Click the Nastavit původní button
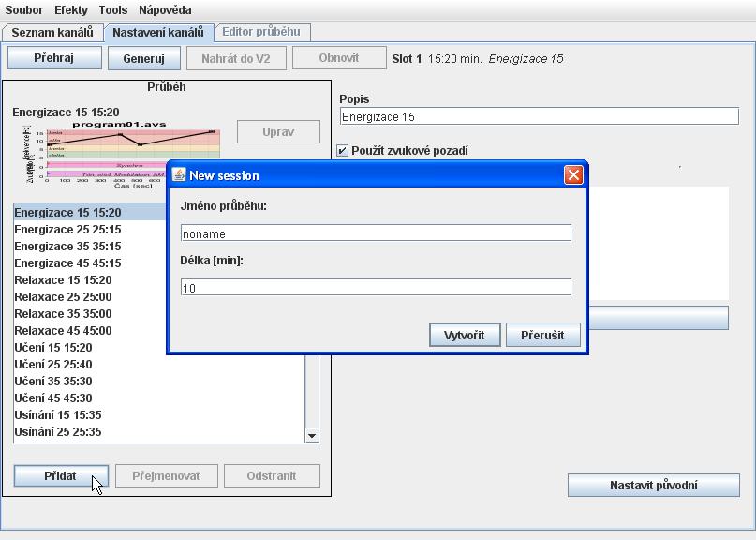This screenshot has height=540, width=756. (x=653, y=486)
